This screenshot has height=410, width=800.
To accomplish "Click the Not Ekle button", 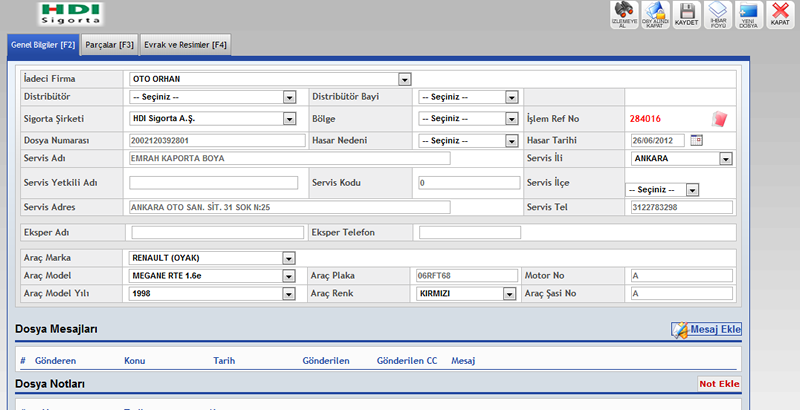I will point(719,384).
